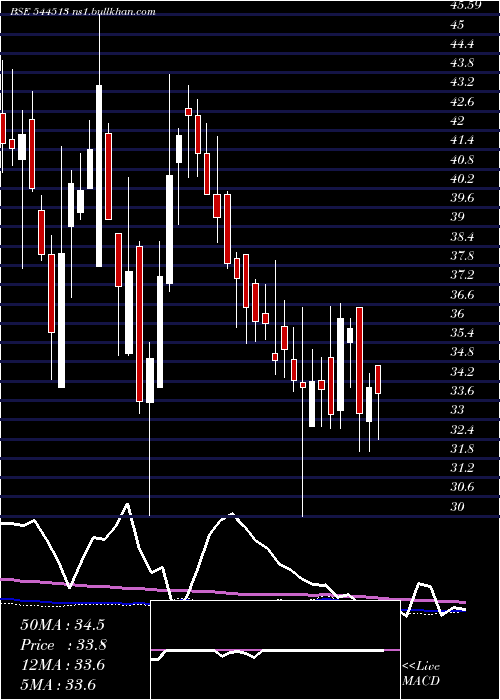Click the 30 price axis label

point(457,506)
